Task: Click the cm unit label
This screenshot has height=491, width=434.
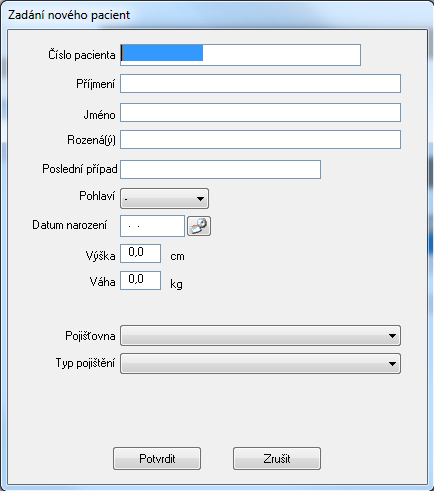Action: (x=177, y=256)
